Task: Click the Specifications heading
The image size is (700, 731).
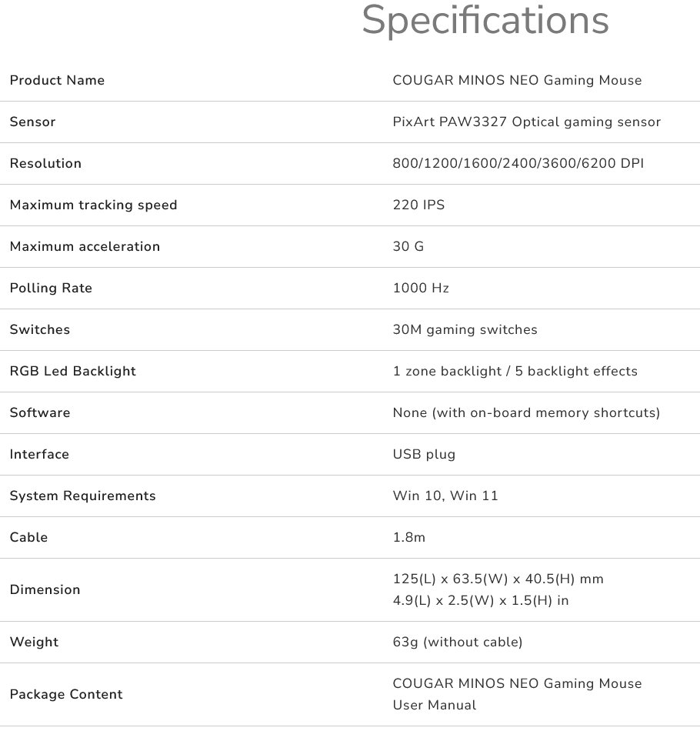Action: pyautogui.click(x=485, y=20)
